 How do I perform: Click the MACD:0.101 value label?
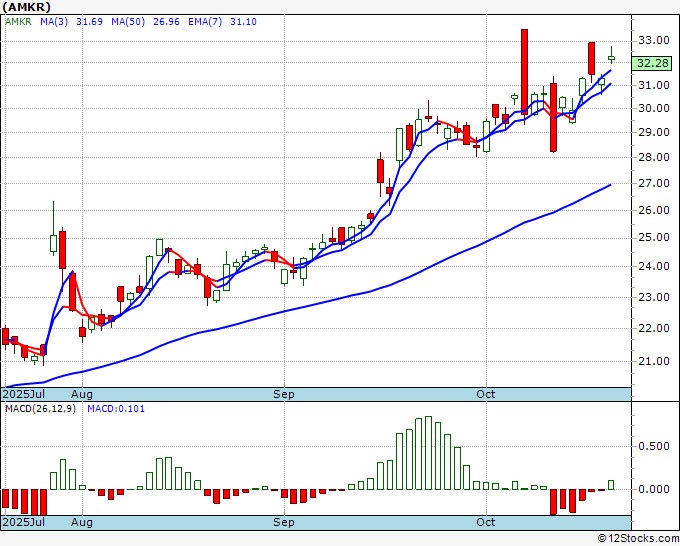point(116,409)
